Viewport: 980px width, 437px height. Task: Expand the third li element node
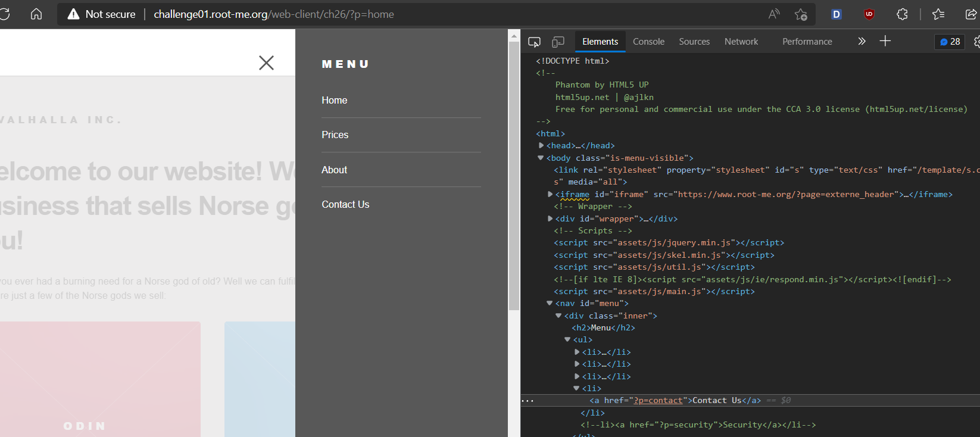pos(577,376)
